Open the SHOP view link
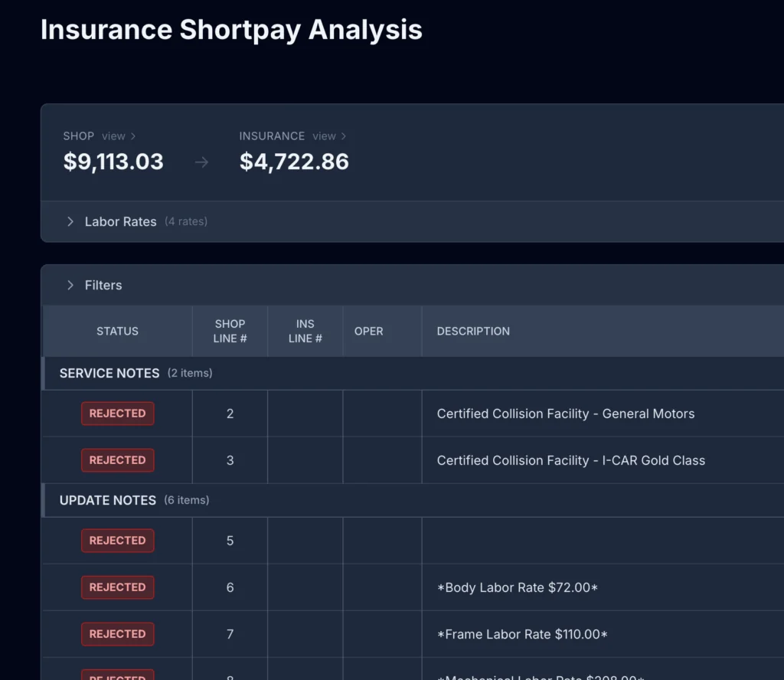The image size is (784, 680). (x=119, y=136)
